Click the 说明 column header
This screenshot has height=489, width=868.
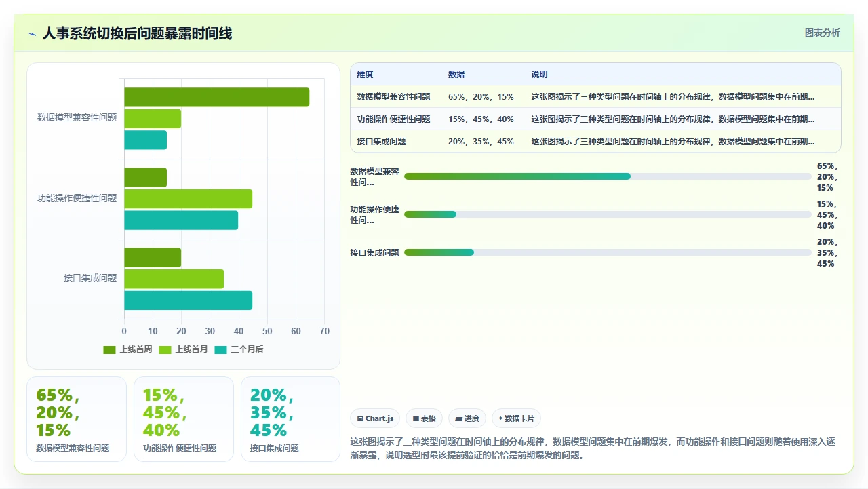539,75
